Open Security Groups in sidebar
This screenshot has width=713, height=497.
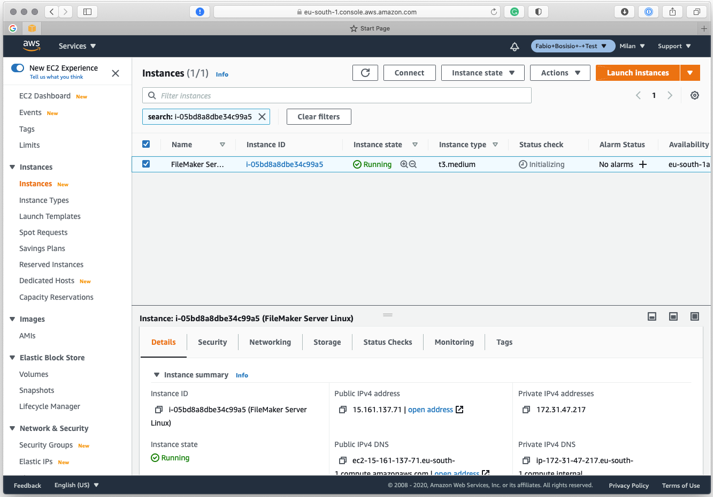46,445
